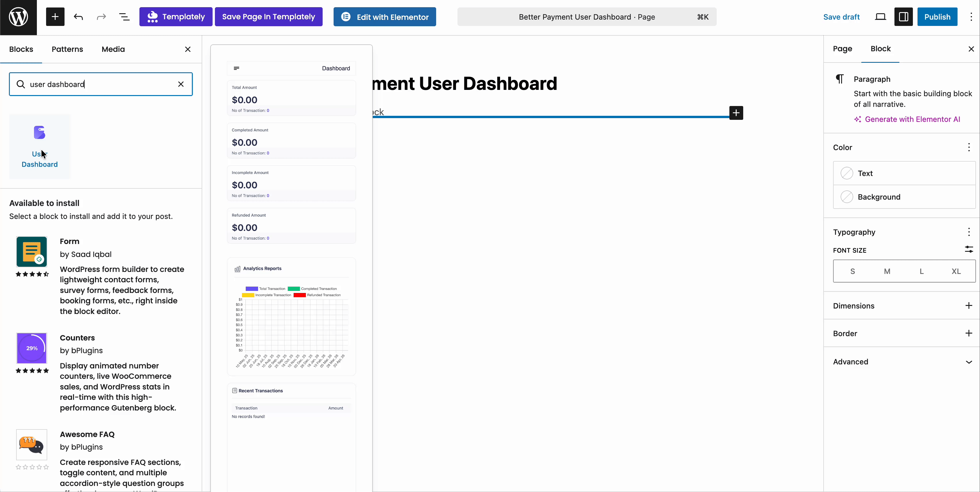The height and width of the screenshot is (492, 980).
Task: Click Edit with Elementor button
Action: tap(385, 17)
